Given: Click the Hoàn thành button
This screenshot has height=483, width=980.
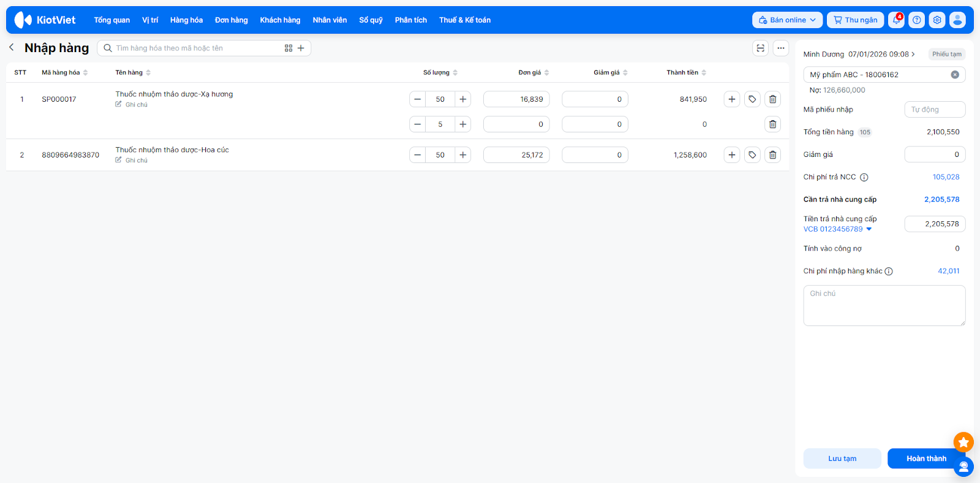Looking at the screenshot, I should [x=926, y=458].
